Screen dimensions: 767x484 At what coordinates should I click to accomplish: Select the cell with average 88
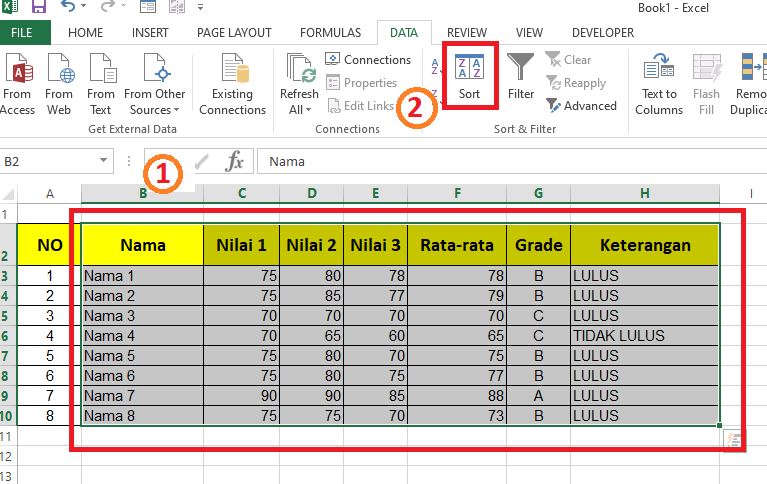click(457, 395)
